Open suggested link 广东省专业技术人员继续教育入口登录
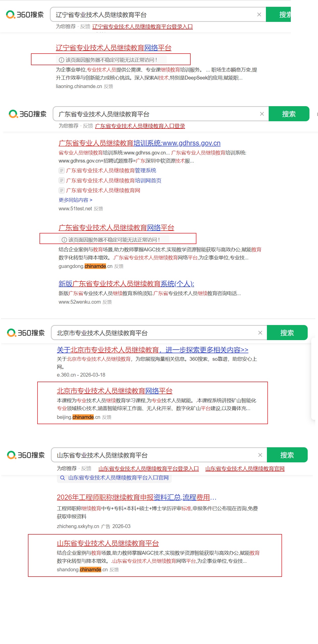This screenshot has width=318, height=644. (x=140, y=126)
